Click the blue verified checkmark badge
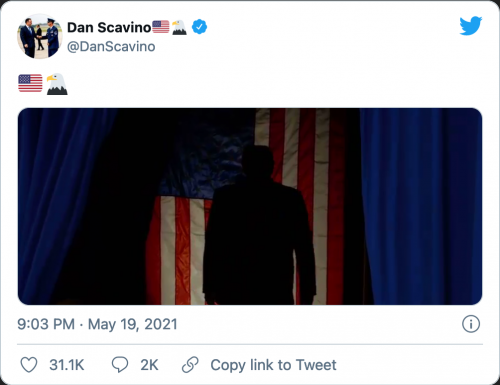Viewport: 500px width, 385px height. click(199, 27)
